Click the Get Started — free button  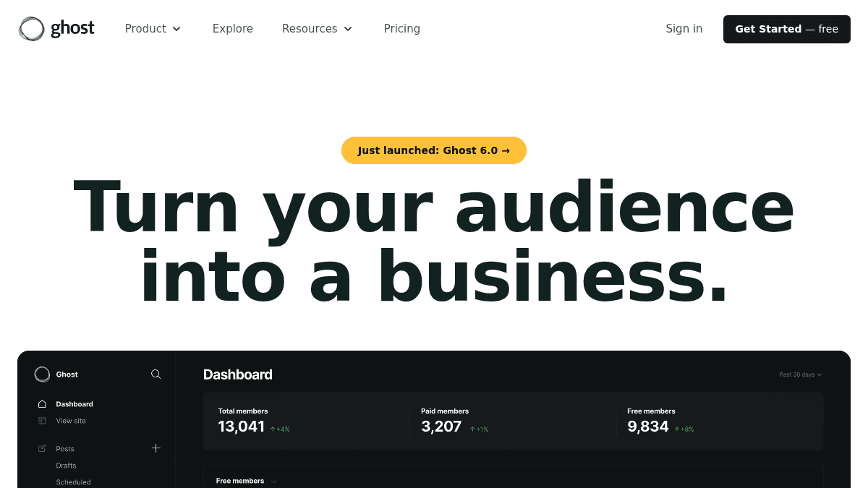787,29
